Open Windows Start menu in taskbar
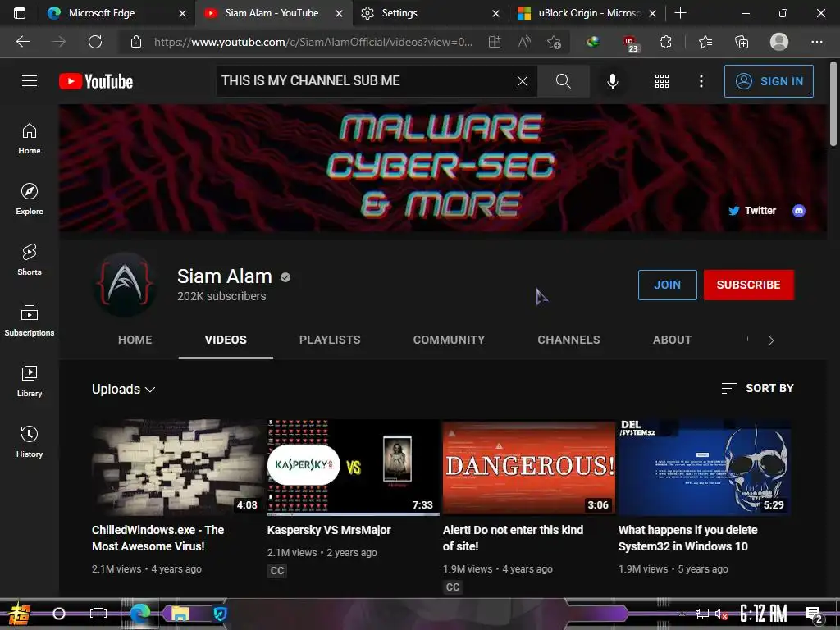 point(19,614)
